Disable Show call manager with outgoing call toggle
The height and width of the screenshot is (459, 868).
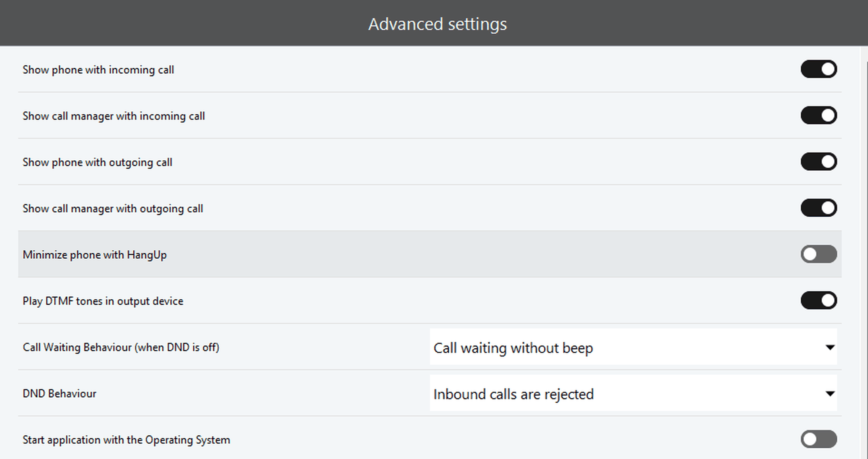tap(819, 208)
